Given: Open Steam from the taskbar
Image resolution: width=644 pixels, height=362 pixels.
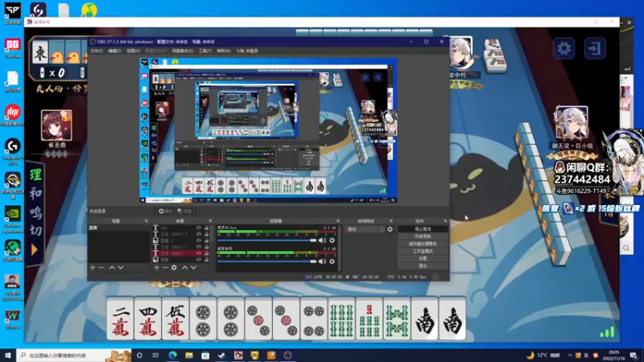Looking at the screenshot, I should (x=222, y=355).
